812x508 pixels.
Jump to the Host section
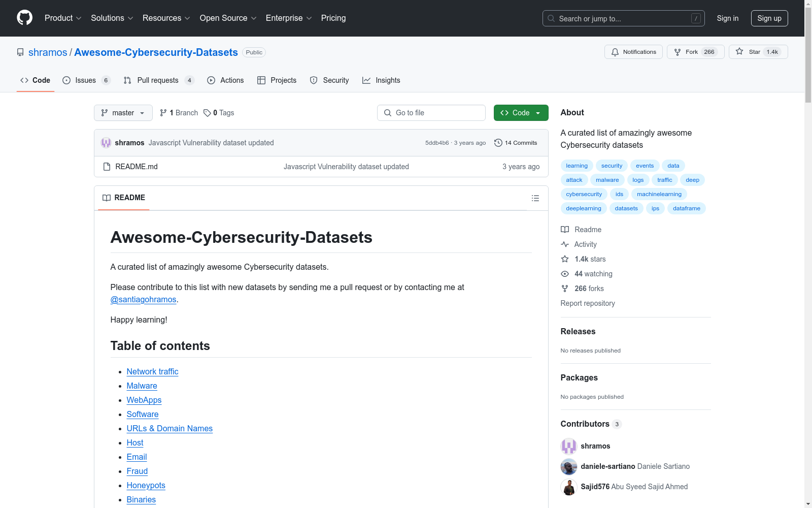coord(135,443)
